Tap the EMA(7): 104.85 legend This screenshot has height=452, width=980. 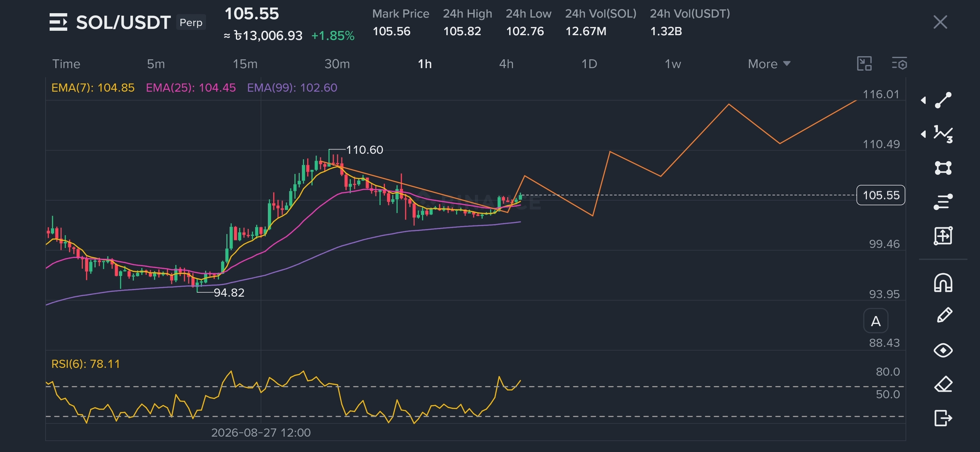(93, 88)
